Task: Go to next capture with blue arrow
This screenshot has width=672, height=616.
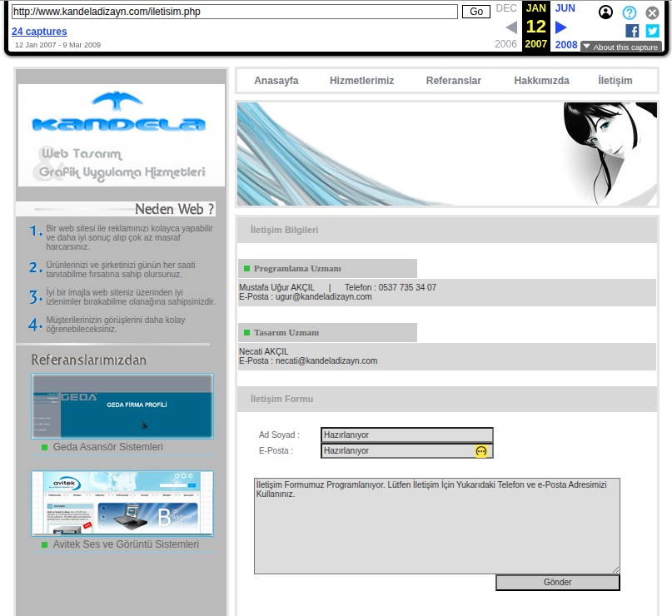Action: click(x=561, y=27)
